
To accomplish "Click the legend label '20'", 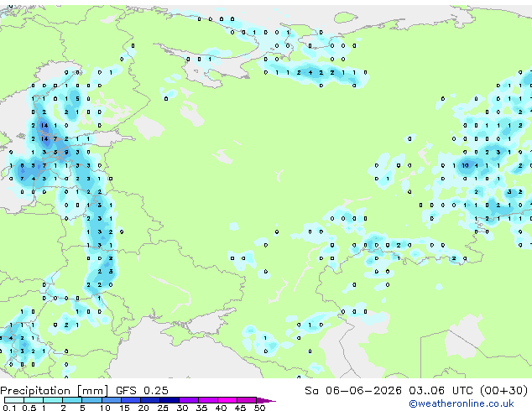I will coord(143,408).
